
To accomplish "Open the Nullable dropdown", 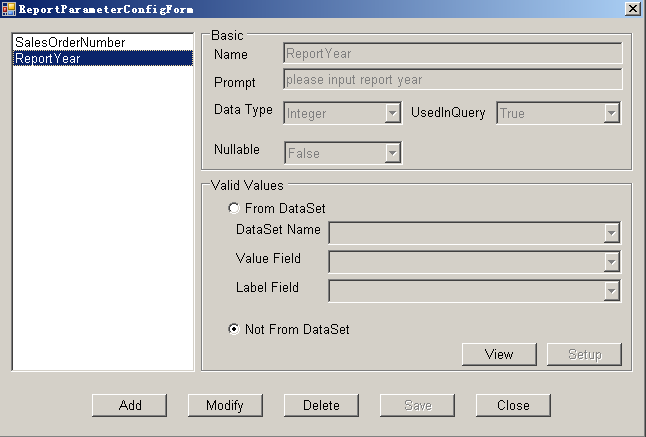I will tap(393, 153).
